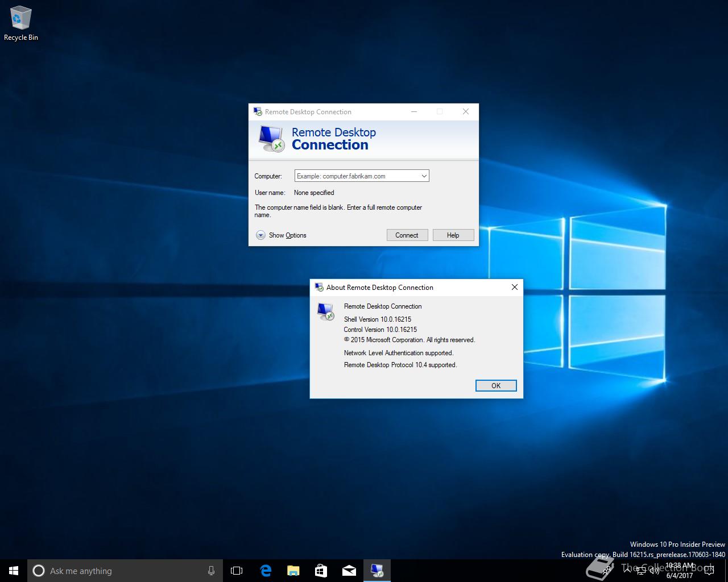Image resolution: width=728 pixels, height=582 pixels.
Task: Close the Remote Desktop Connection window
Action: pos(466,111)
